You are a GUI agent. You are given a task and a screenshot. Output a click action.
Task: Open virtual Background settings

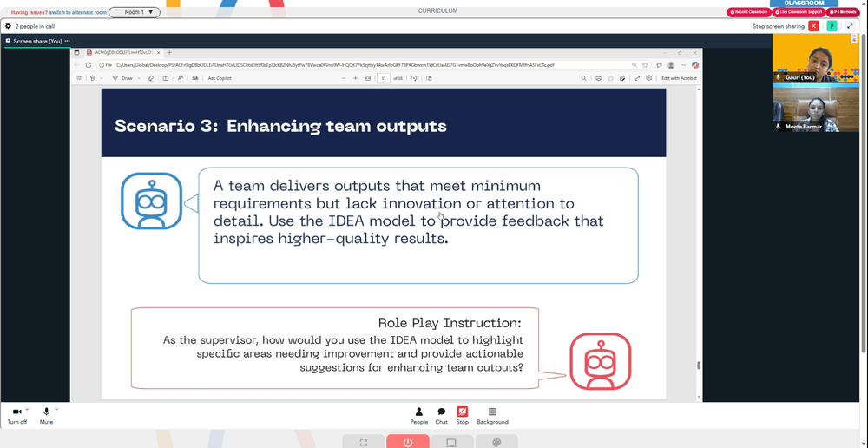coord(493,415)
